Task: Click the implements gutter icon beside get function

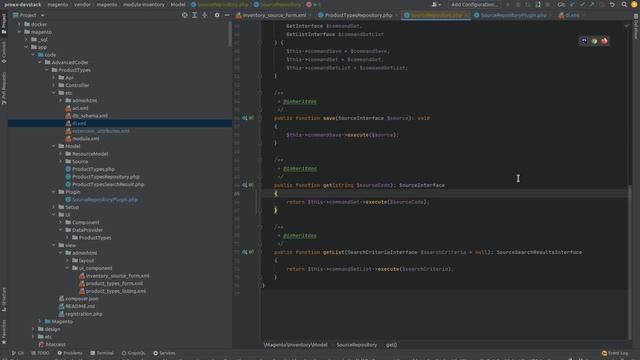Action: (x=245, y=185)
